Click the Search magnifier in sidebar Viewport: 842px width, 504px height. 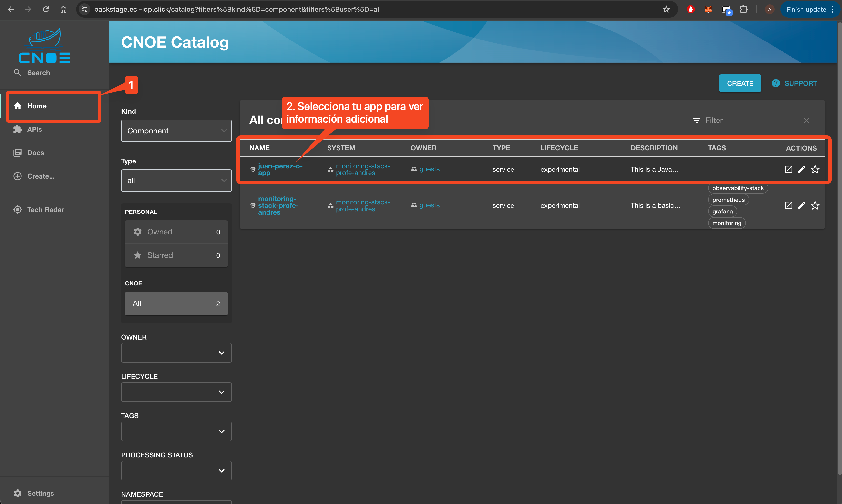coord(17,73)
